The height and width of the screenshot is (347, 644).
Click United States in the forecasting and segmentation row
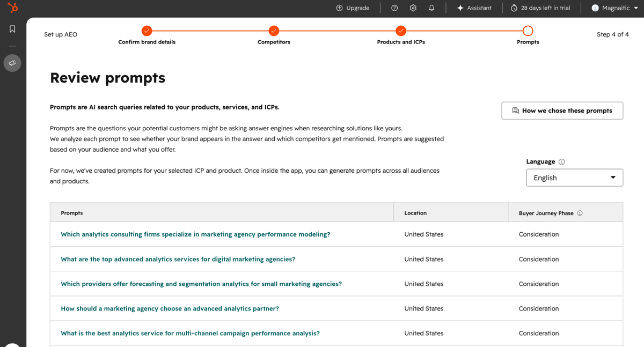(424, 284)
